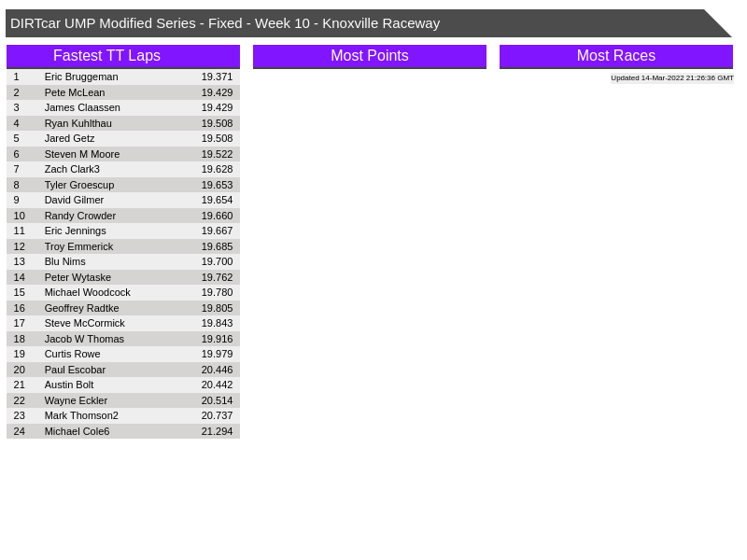Screen dimensions: 747x560
Task: Click the 21.294 lap time value
Action: pyautogui.click(x=217, y=431)
